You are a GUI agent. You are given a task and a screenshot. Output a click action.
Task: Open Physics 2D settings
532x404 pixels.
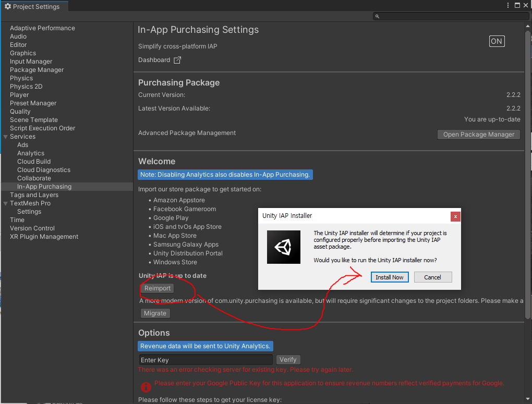26,87
